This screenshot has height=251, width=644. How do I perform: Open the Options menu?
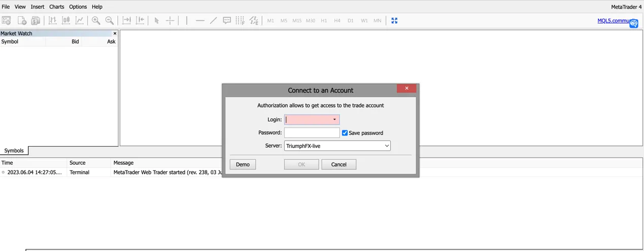point(78,7)
